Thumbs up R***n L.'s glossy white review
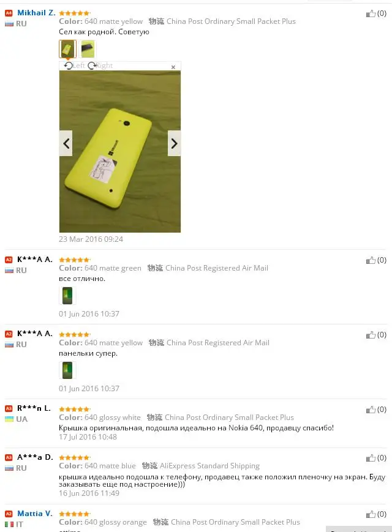The image size is (392, 532). coord(371,410)
